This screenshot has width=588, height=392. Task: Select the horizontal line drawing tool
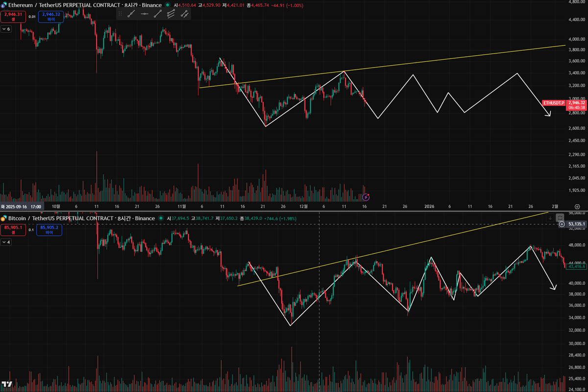tap(145, 14)
